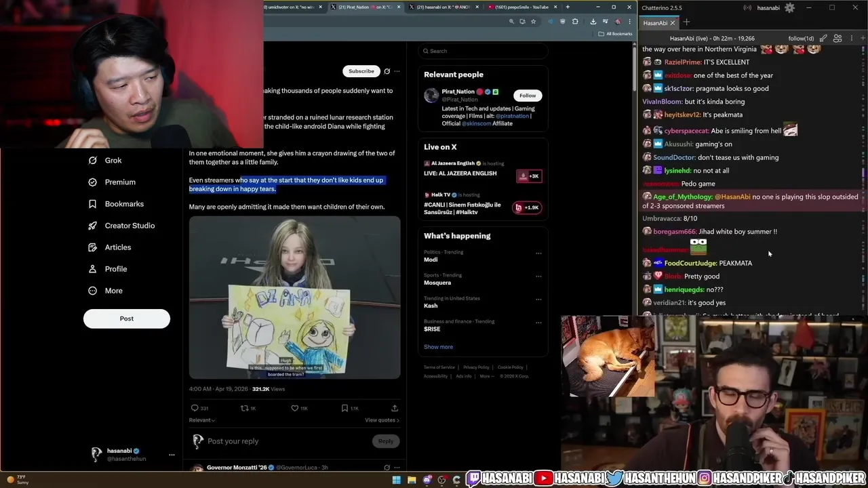Open options for the Mosquera trend
This screenshot has height=488, width=868.
pyautogui.click(x=538, y=277)
